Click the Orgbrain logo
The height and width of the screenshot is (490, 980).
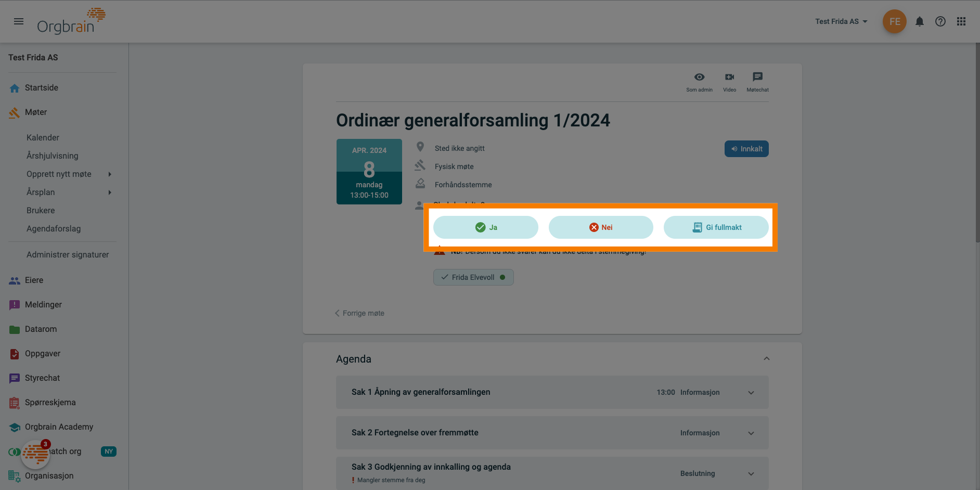[x=71, y=21]
